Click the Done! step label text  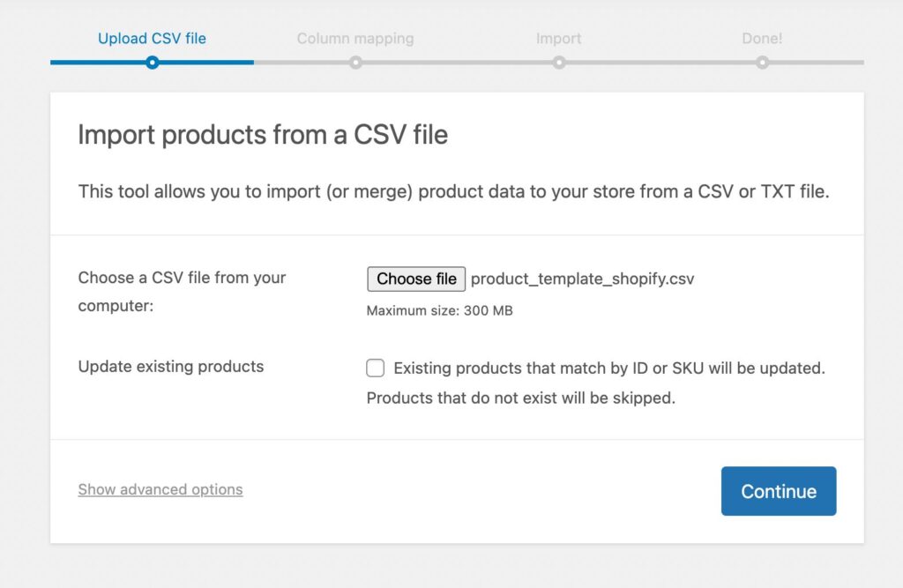point(762,39)
